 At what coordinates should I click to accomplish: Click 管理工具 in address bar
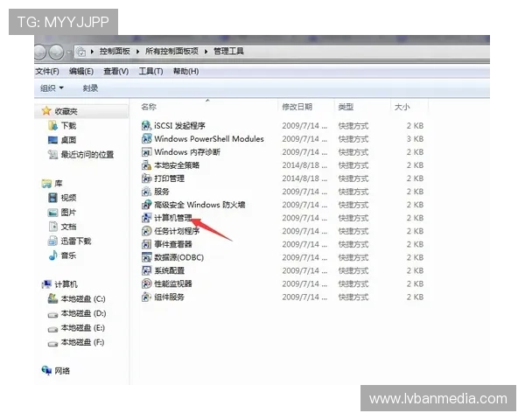[228, 52]
